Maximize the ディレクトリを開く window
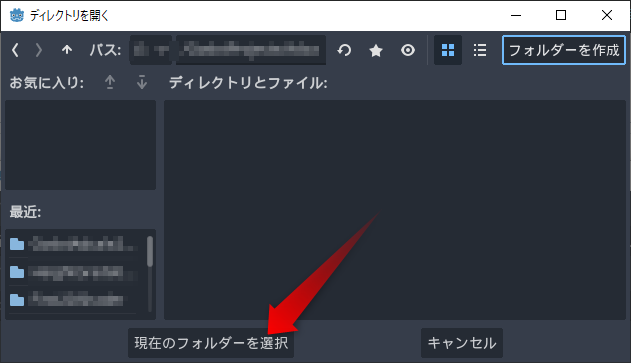631x363 pixels. click(561, 15)
